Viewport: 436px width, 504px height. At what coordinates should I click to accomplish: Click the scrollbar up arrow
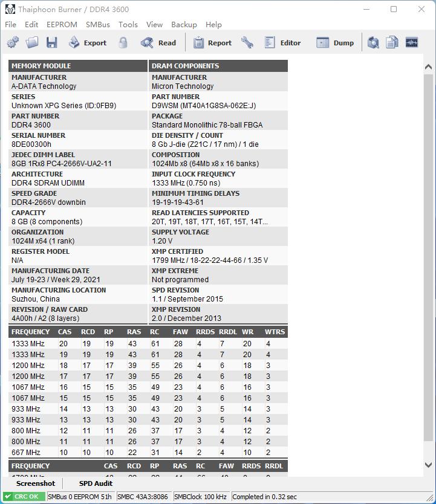coord(428,67)
